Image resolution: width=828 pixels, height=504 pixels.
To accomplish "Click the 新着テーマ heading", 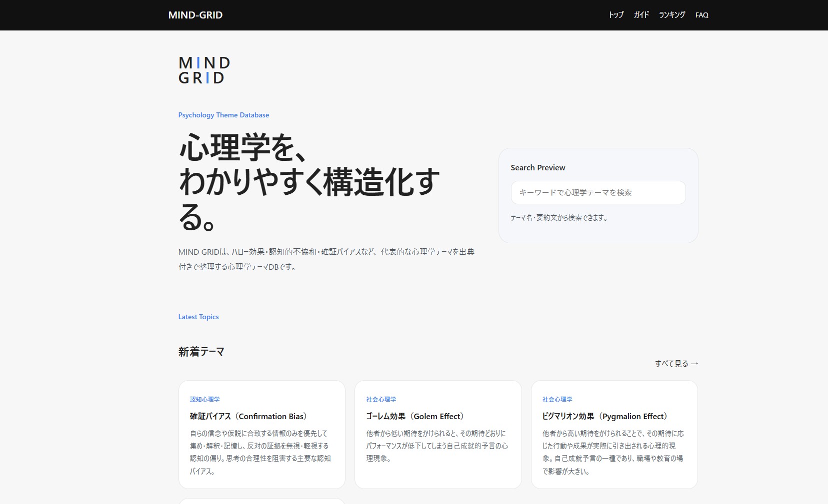I will [x=201, y=352].
